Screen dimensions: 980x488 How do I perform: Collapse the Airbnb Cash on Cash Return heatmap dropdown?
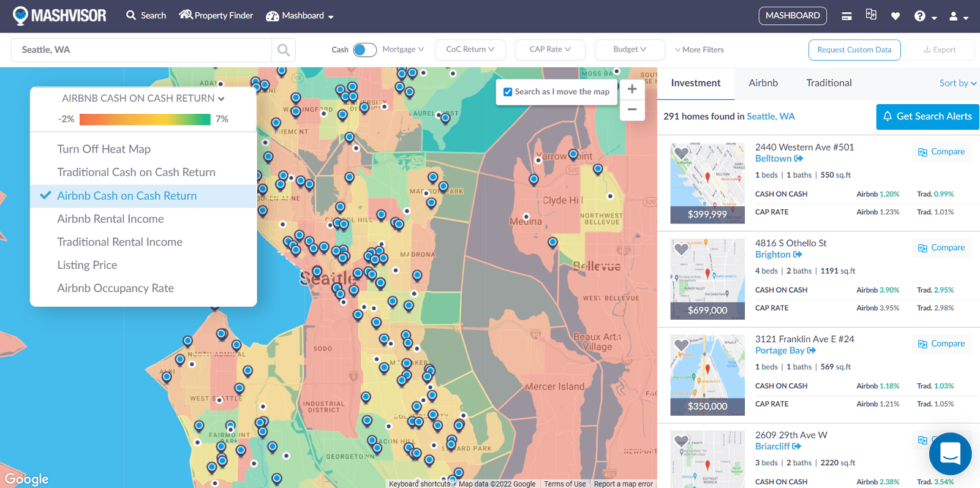(143, 98)
